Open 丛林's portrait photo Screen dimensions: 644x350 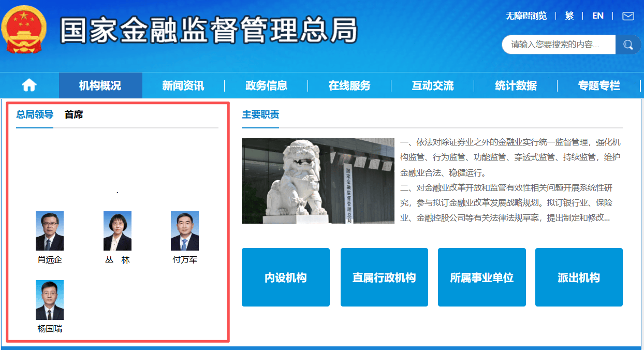(x=118, y=231)
